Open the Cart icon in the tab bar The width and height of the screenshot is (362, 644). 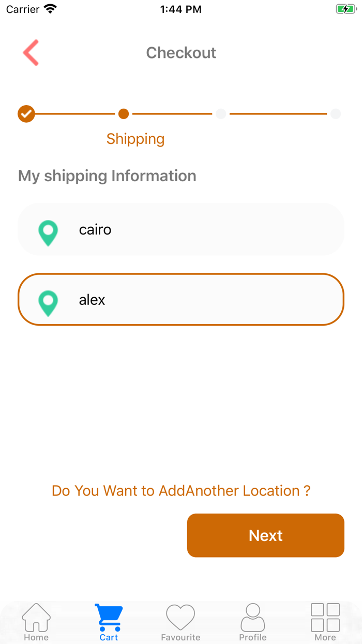(x=108, y=615)
